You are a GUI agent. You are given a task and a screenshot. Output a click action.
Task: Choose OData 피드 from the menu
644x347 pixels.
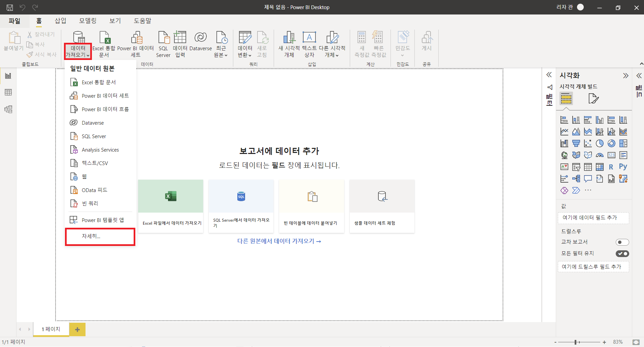pyautogui.click(x=100, y=190)
